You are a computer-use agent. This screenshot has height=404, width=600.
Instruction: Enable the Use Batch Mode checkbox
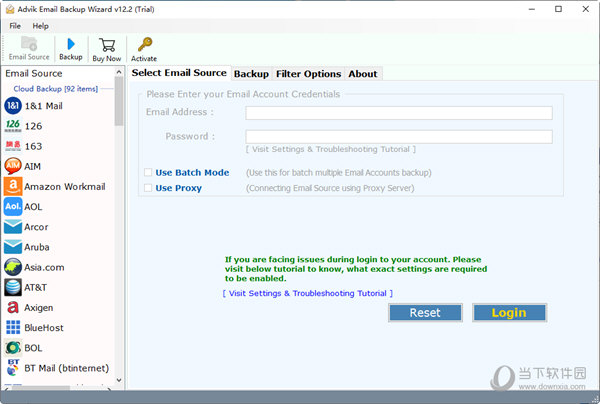point(148,172)
